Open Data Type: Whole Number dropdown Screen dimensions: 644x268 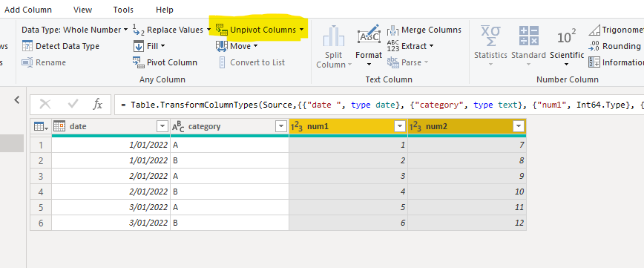[74, 30]
